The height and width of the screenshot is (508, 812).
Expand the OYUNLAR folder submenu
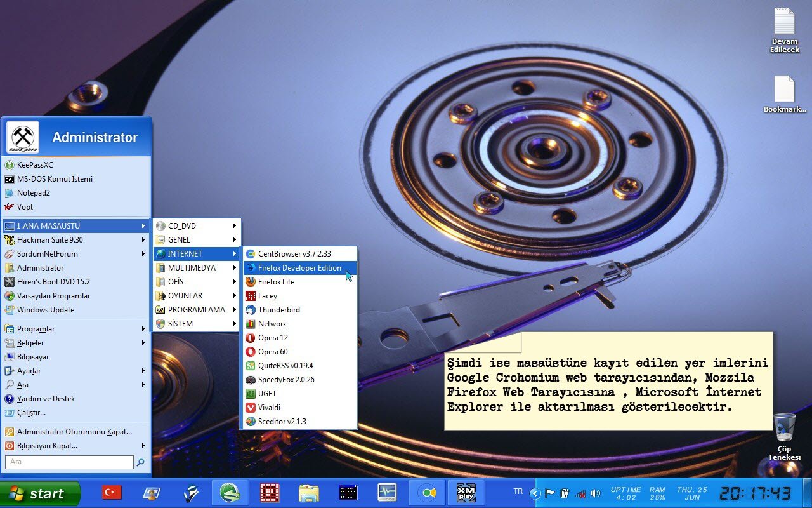click(197, 296)
